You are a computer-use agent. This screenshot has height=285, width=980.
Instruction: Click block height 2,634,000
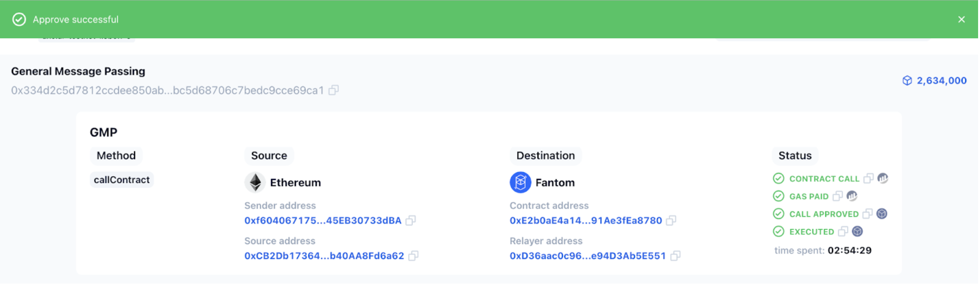coord(941,81)
